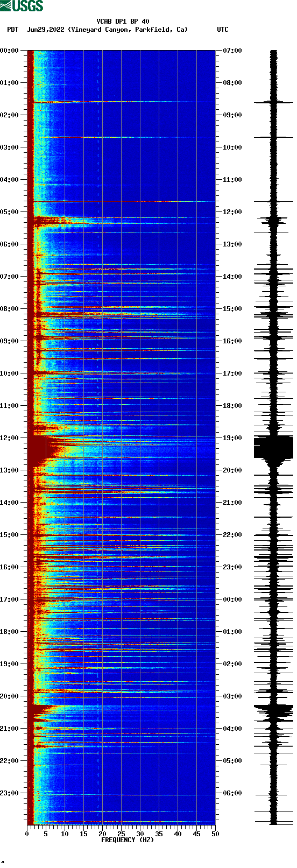Click the 05:00 PDT time label

point(10,212)
